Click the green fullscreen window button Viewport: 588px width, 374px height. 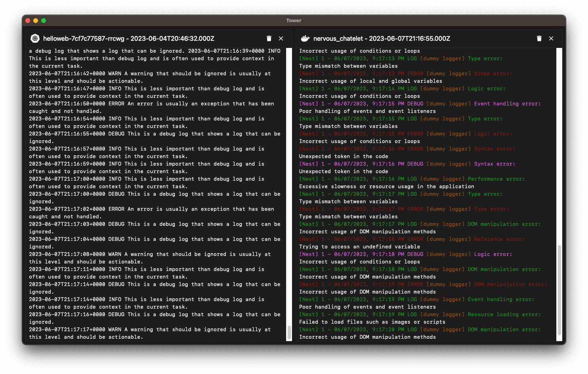(x=44, y=21)
